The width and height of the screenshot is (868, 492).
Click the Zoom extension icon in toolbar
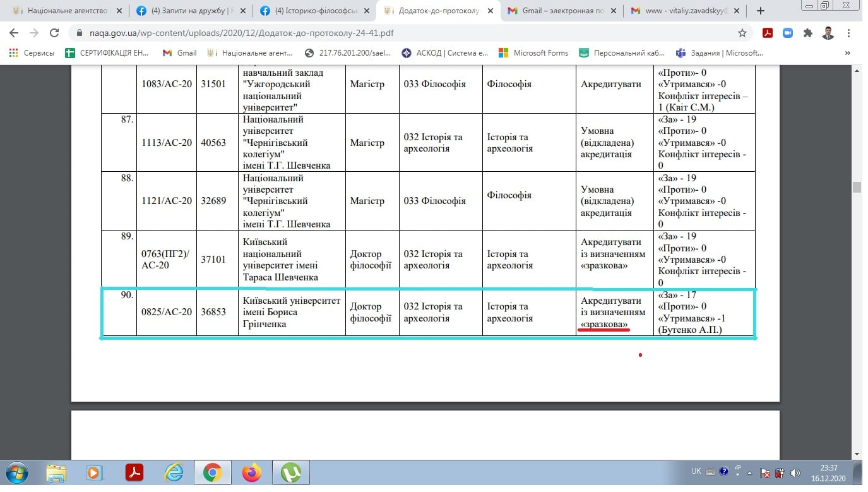coord(787,33)
